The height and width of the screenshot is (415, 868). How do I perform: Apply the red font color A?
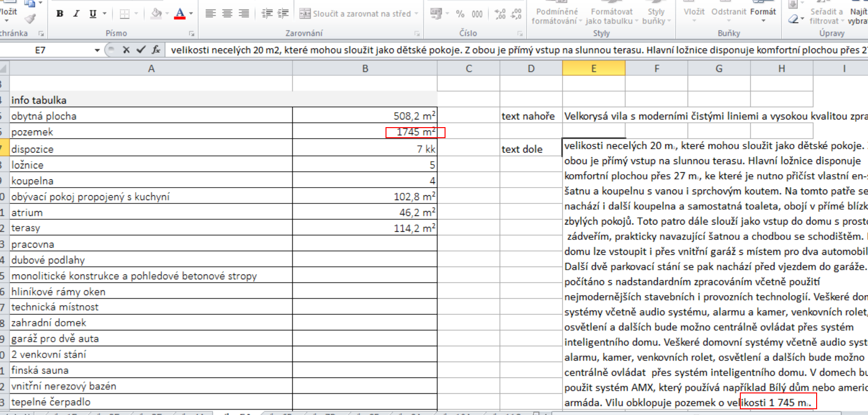180,14
